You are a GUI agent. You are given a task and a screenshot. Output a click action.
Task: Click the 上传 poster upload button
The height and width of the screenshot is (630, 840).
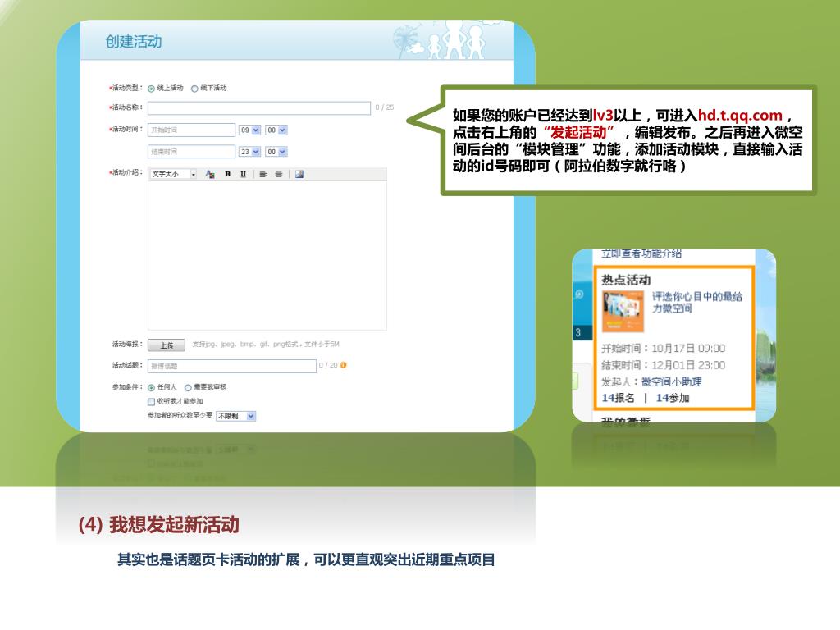[167, 345]
